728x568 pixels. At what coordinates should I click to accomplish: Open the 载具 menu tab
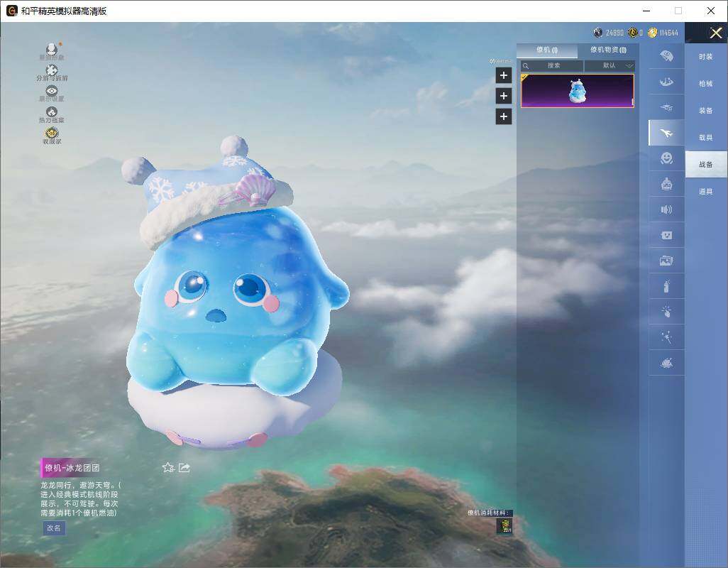[706, 138]
